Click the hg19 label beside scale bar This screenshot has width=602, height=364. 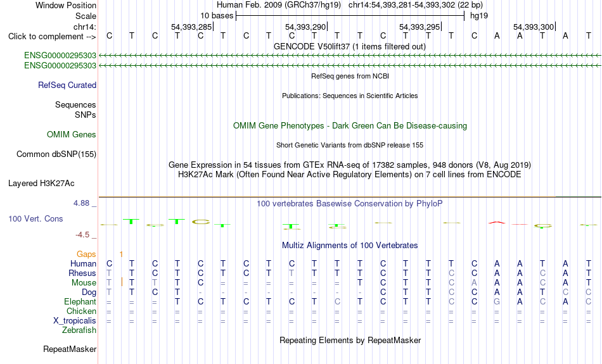[x=479, y=16]
